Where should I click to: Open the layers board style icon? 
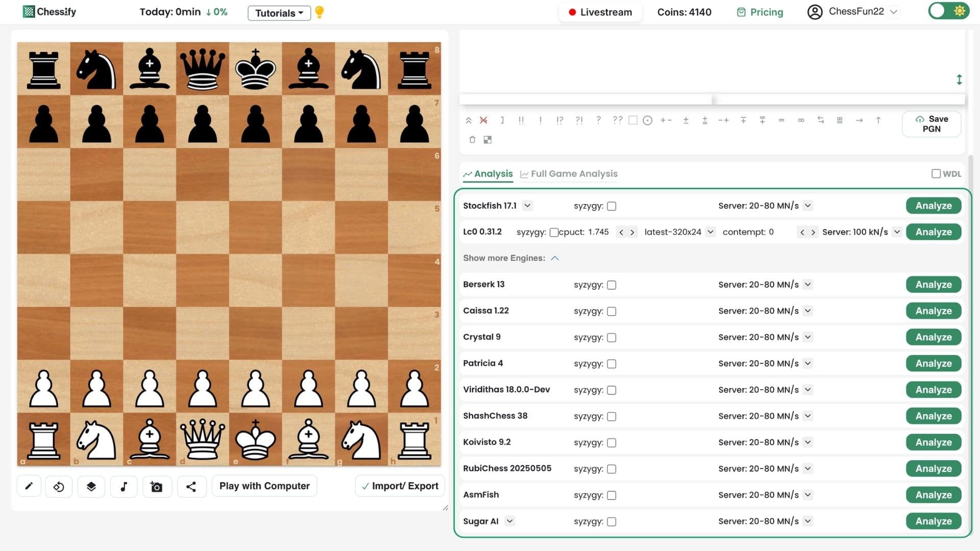[x=91, y=487]
